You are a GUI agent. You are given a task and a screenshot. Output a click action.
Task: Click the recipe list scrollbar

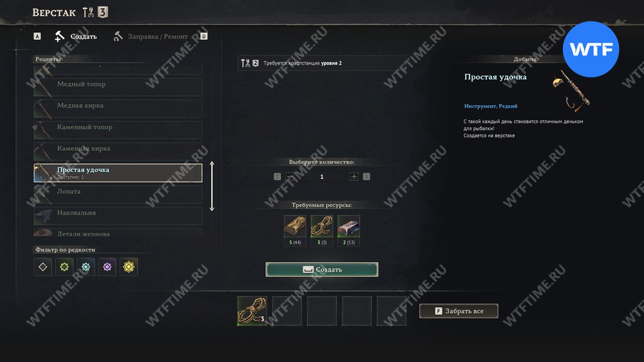212,186
